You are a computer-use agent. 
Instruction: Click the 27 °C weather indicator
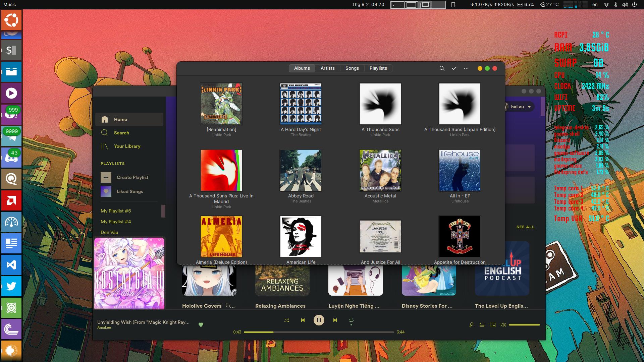click(x=549, y=4)
